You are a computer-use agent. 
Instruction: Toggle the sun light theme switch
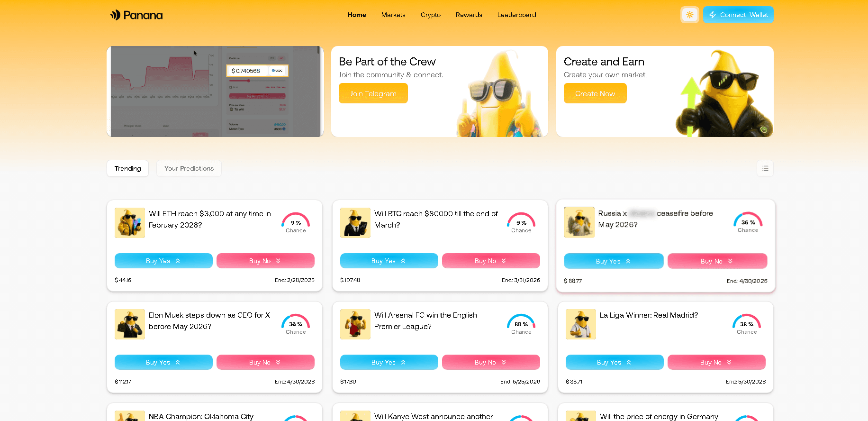point(689,15)
